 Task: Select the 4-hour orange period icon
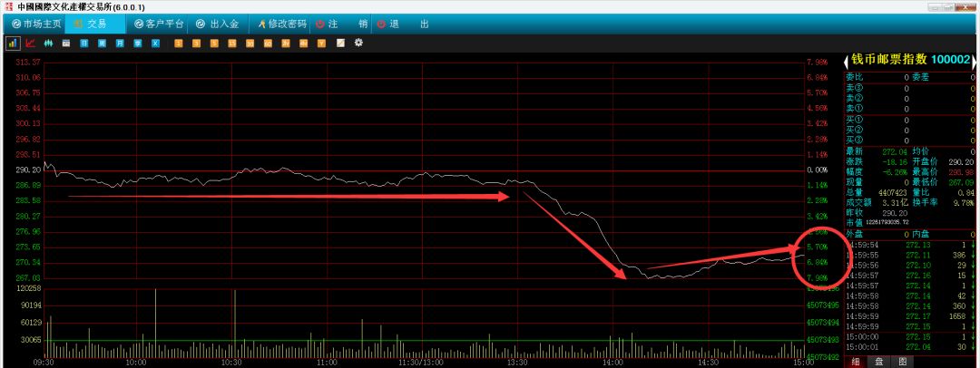tap(304, 44)
